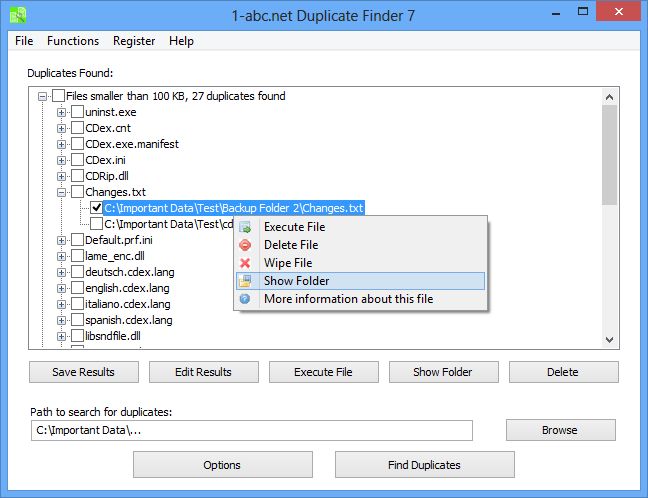Uncheck the Backup Folder 2 Changes.txt checkbox
Screen dimensions: 648x498
[96, 208]
